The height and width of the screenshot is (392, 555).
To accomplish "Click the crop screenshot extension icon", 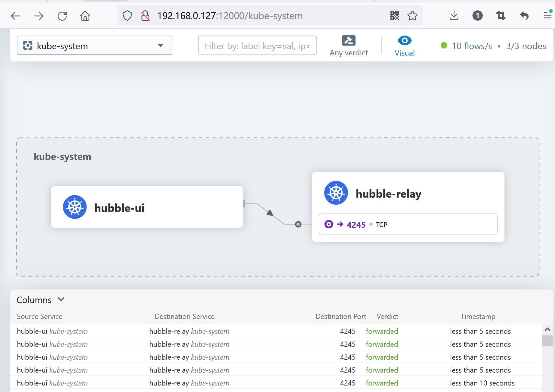I will (x=501, y=16).
